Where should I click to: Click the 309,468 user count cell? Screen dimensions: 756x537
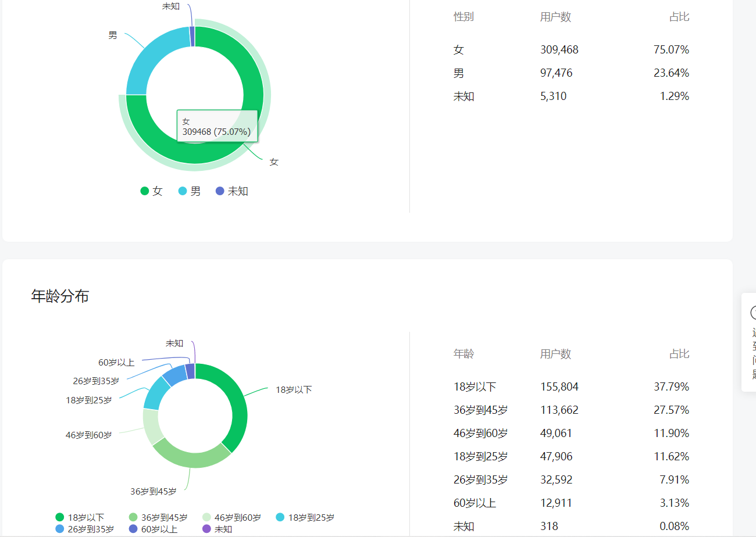point(559,50)
